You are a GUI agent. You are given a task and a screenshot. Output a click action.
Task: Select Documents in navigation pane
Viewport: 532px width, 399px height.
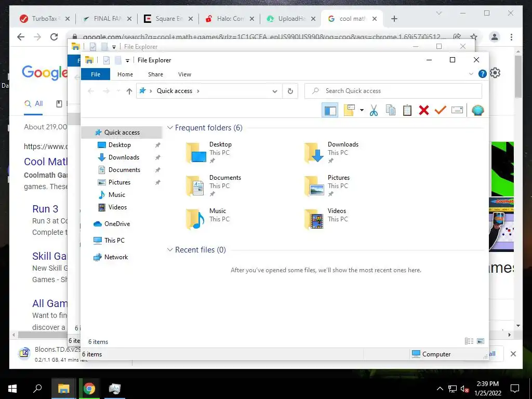pos(124,170)
